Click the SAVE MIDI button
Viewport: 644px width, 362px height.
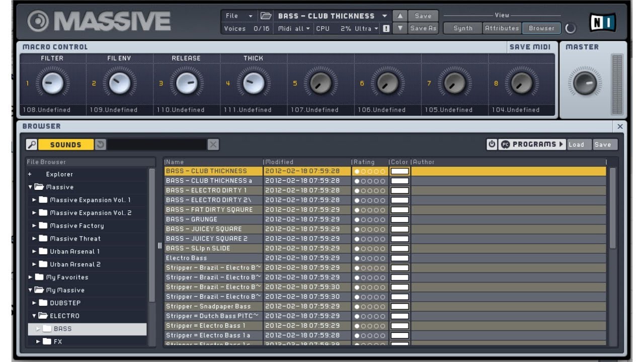pos(530,47)
